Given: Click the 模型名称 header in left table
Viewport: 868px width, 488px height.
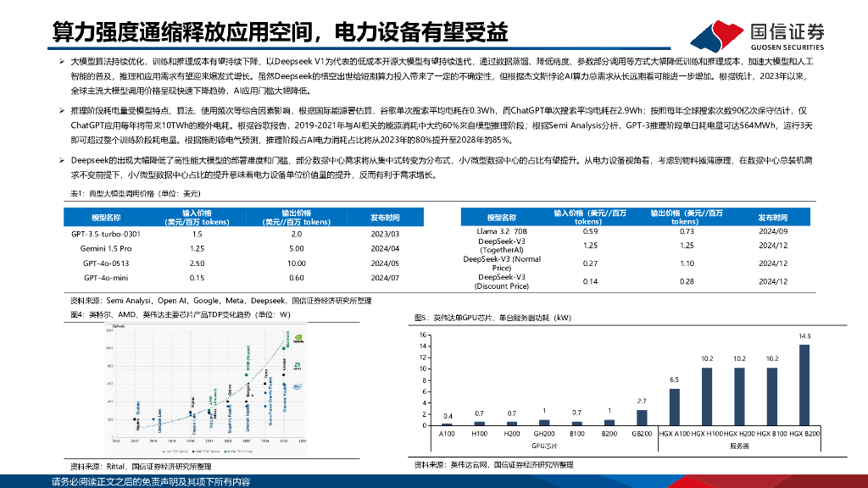Looking at the screenshot, I should (106, 218).
